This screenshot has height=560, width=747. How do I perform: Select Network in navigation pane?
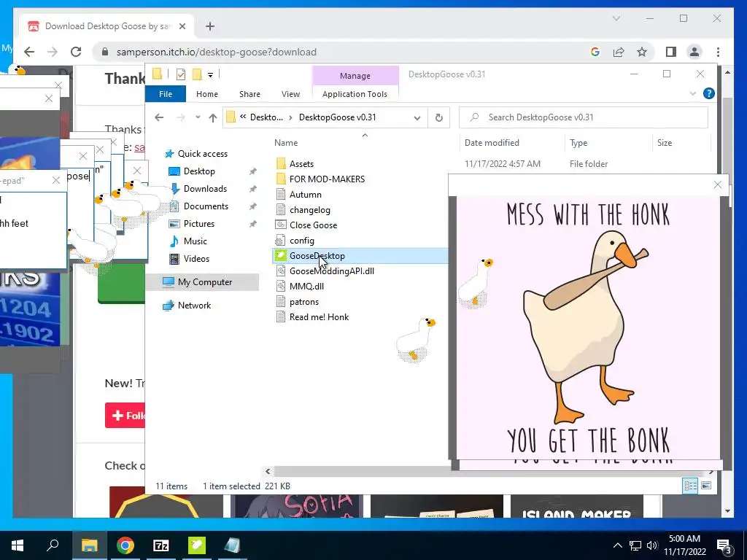coord(194,306)
